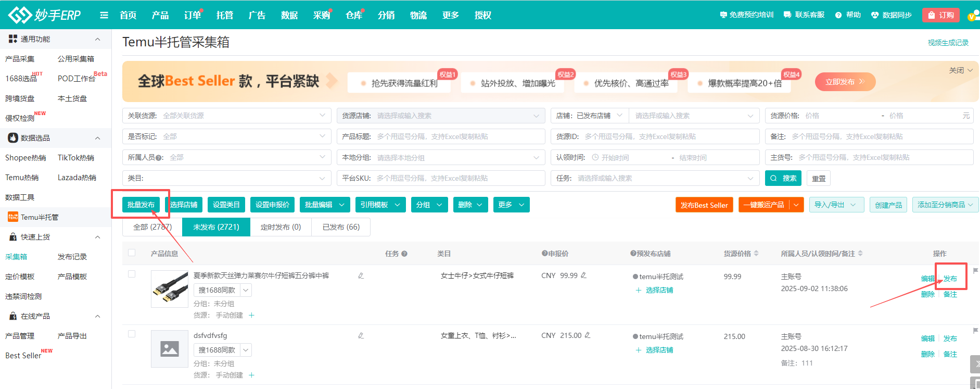Click 删除 link for first product
The height and width of the screenshot is (389, 980).
pos(927,294)
